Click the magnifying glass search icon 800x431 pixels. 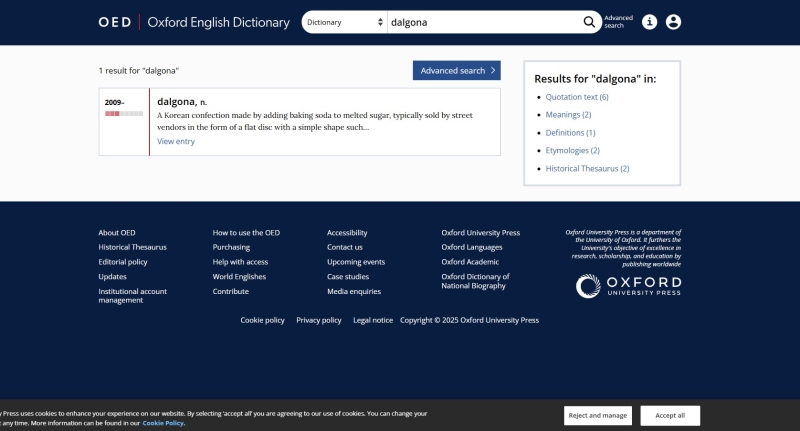coord(589,22)
